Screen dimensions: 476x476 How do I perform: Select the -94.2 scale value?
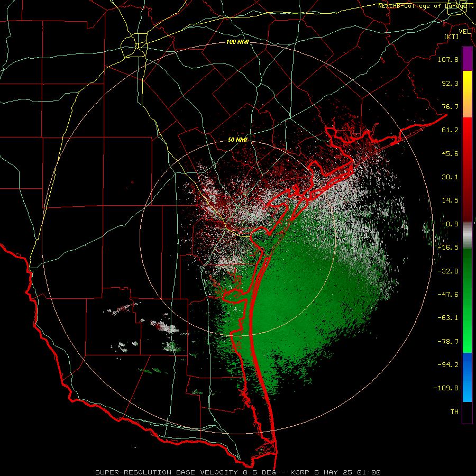[448, 364]
